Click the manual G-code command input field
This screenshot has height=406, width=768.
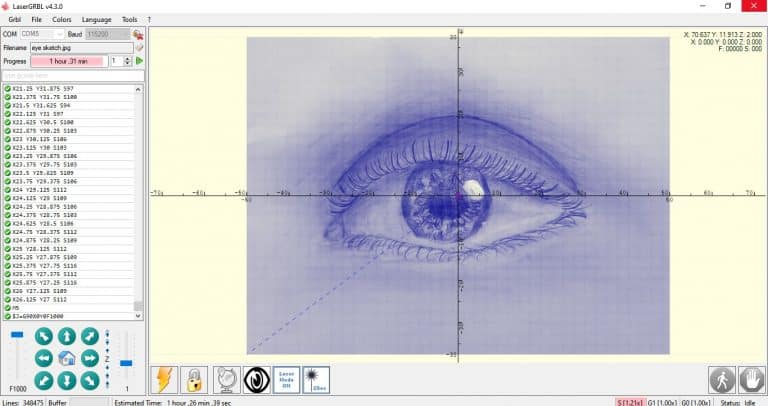tap(73, 75)
